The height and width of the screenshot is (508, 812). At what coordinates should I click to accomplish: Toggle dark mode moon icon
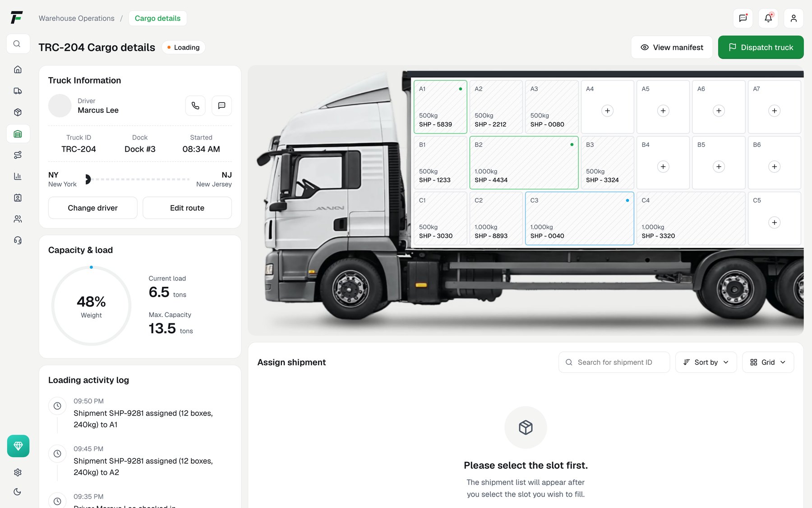point(18,492)
